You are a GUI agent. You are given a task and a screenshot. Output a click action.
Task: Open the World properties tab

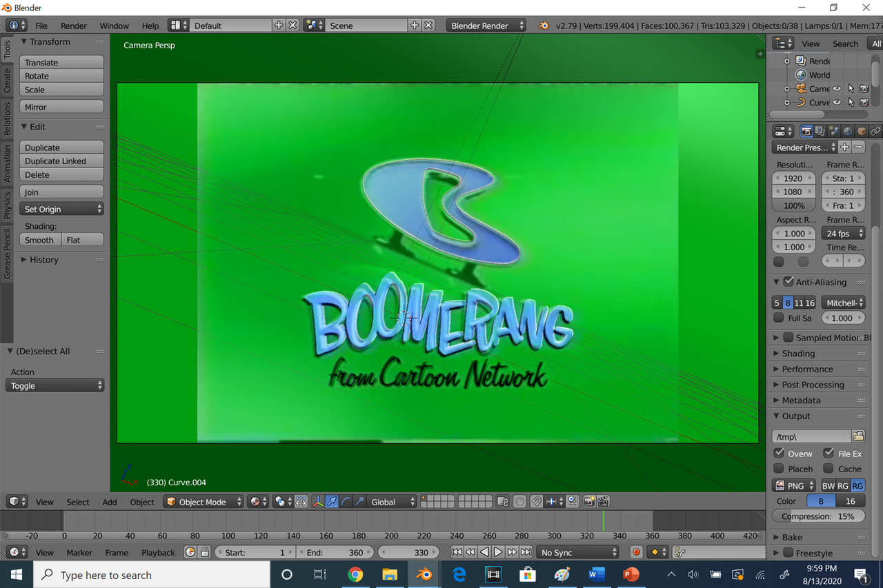click(x=847, y=131)
